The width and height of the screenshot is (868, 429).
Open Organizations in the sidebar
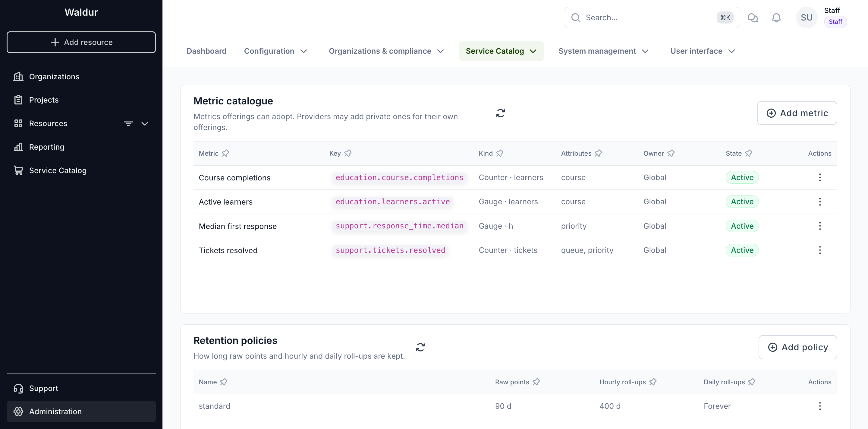[x=81, y=77]
